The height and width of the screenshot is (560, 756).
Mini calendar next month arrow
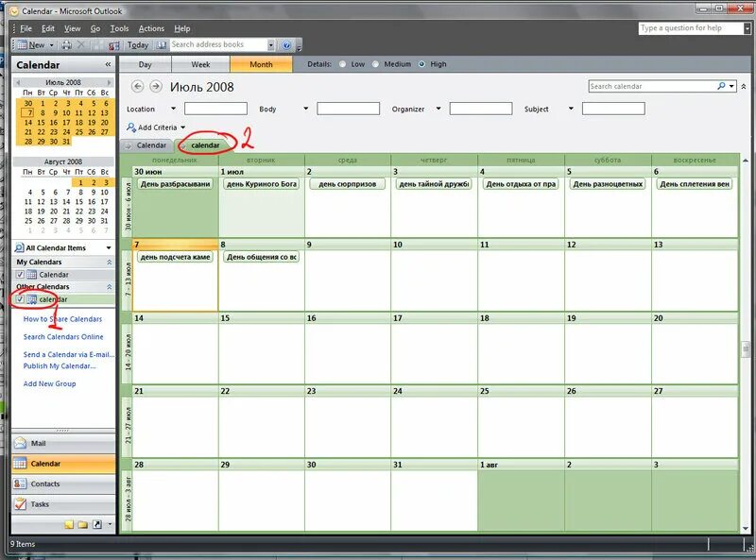pos(110,82)
